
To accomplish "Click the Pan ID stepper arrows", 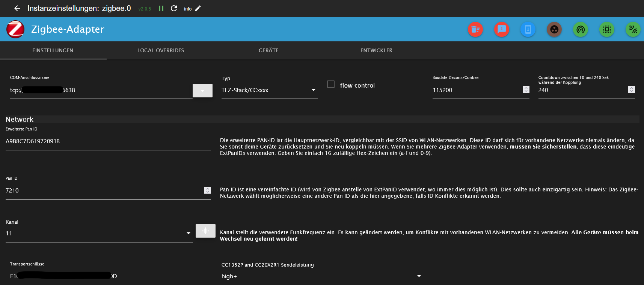I will 208,190.
